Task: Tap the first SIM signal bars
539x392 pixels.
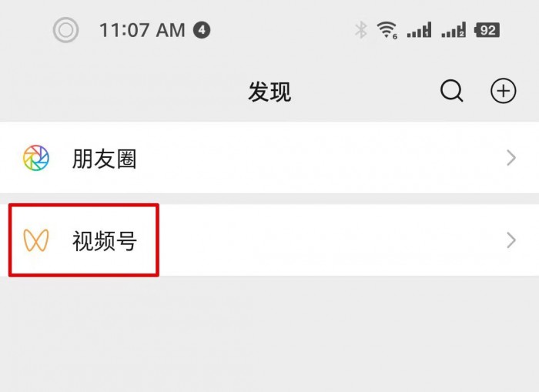Action: tap(419, 30)
